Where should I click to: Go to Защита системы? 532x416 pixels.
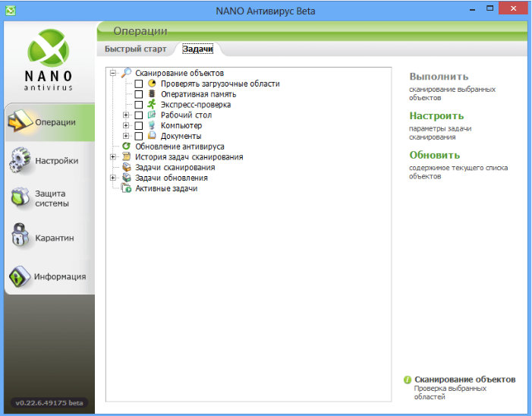point(49,198)
